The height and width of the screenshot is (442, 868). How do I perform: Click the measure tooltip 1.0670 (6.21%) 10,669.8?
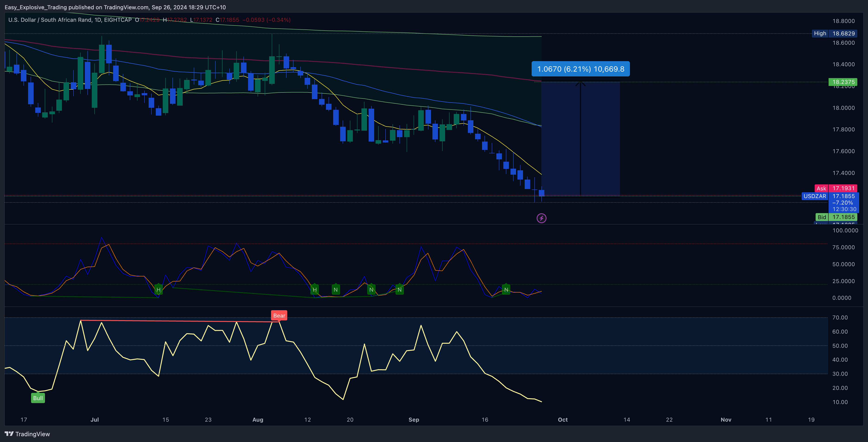581,69
